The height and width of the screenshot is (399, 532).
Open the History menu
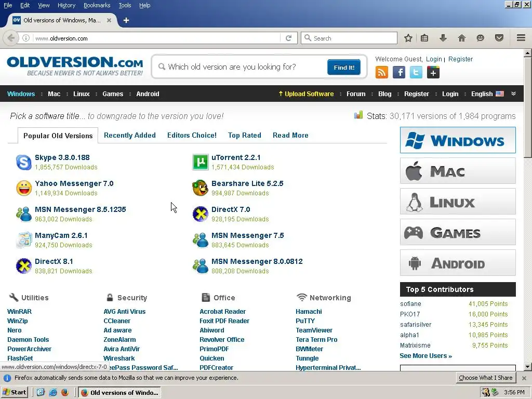click(66, 5)
